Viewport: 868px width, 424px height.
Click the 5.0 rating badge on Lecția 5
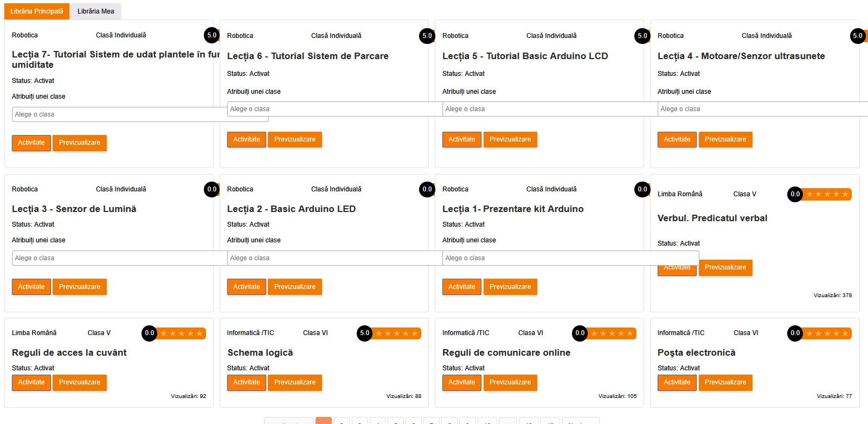tap(642, 36)
